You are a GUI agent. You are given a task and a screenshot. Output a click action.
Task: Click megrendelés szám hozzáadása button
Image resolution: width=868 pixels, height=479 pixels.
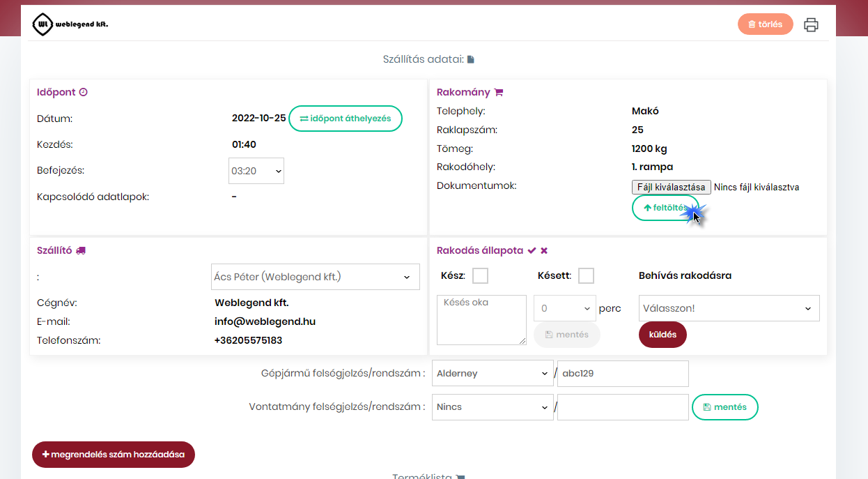(114, 455)
